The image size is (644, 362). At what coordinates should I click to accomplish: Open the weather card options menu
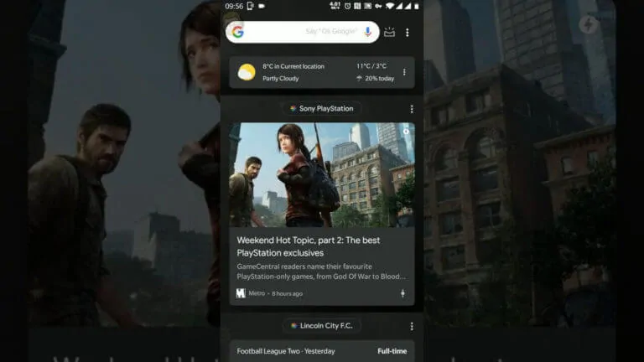404,72
